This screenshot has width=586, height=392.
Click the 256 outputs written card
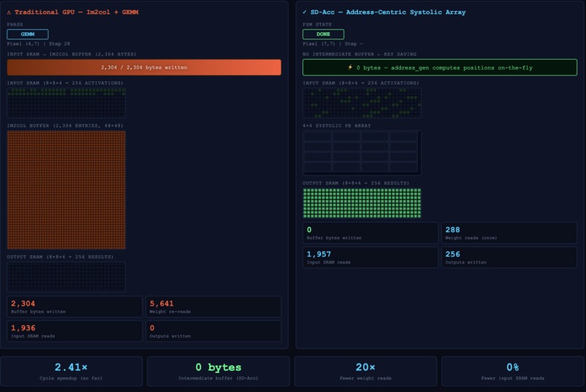coord(509,257)
